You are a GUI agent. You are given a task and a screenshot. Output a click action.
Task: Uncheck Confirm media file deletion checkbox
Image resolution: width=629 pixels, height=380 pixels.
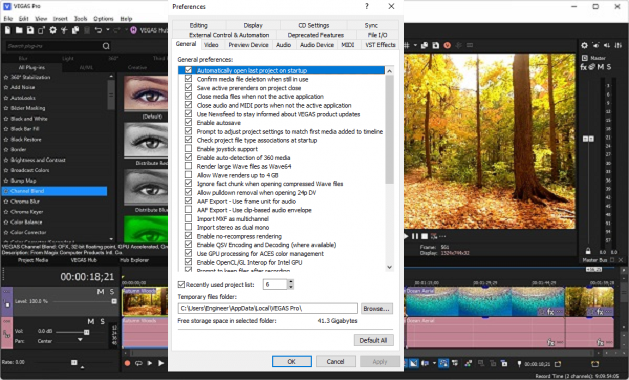point(188,79)
